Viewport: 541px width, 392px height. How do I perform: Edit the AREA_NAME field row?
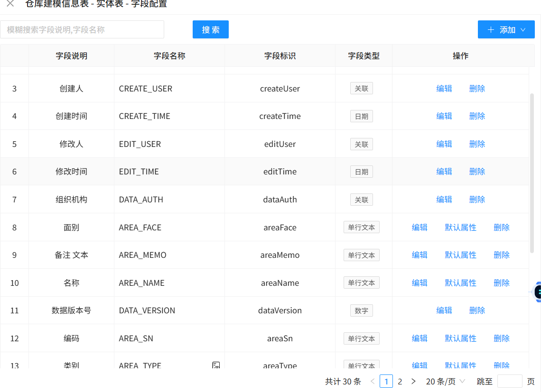(420, 283)
